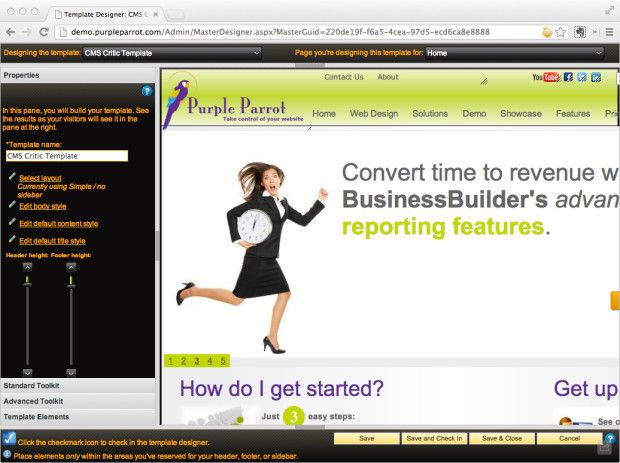The image size is (620, 463).
Task: Open the page selector dropdown showing Home
Action: click(x=514, y=53)
